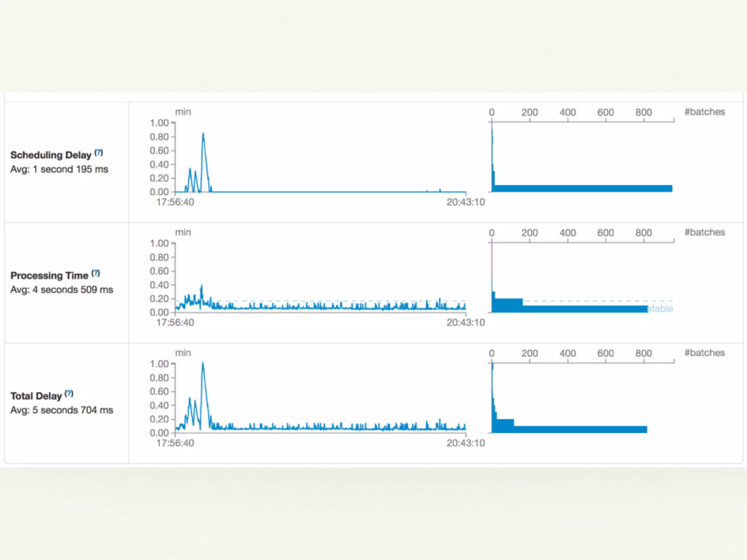Click the 800 tick on Processing Time histogram axis

[x=643, y=233]
